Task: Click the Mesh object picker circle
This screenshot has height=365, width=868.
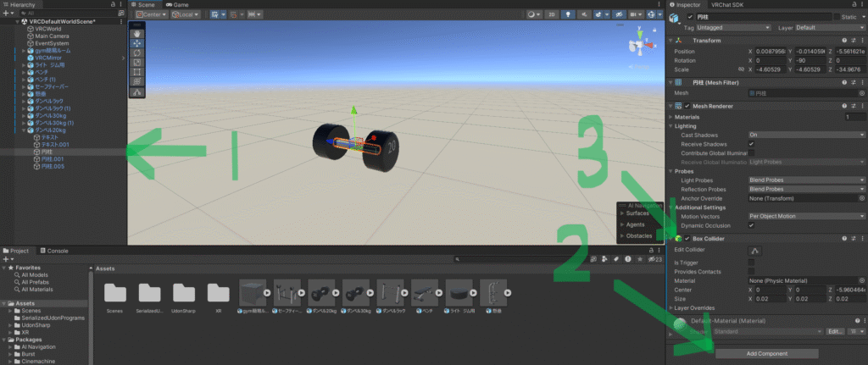Action: coord(862,93)
